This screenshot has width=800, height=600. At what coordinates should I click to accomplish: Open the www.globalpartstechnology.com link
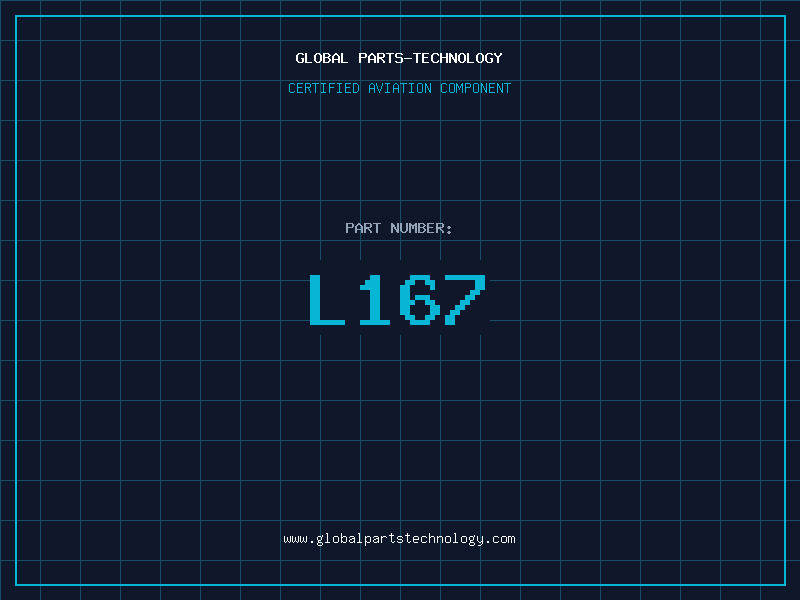399,539
